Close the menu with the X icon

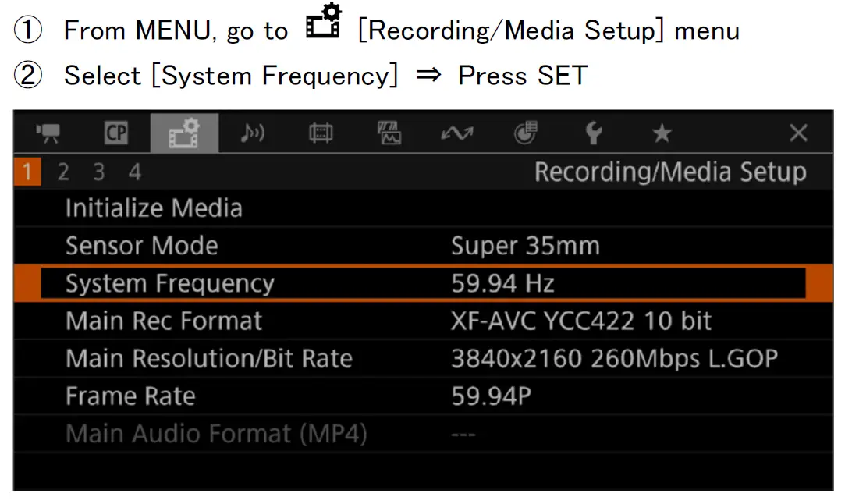coord(797,133)
